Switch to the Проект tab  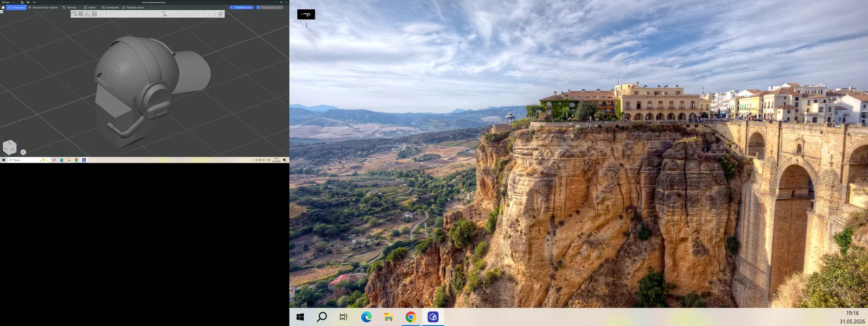coord(90,8)
